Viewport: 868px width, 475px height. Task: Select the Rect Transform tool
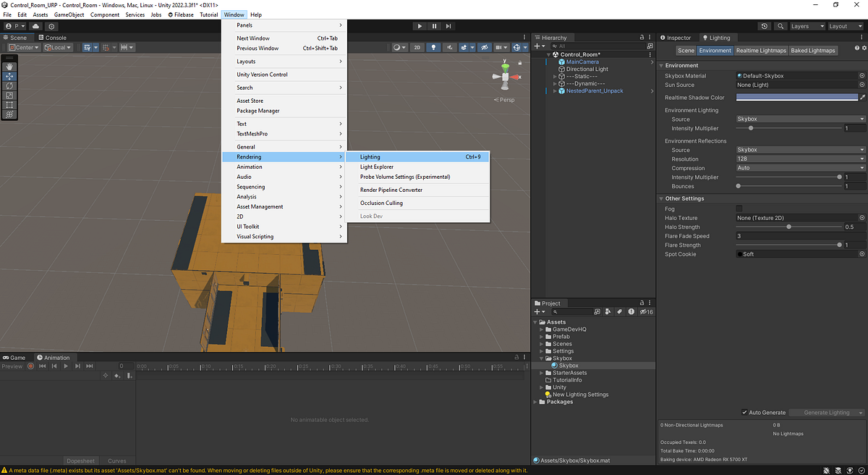(9, 104)
